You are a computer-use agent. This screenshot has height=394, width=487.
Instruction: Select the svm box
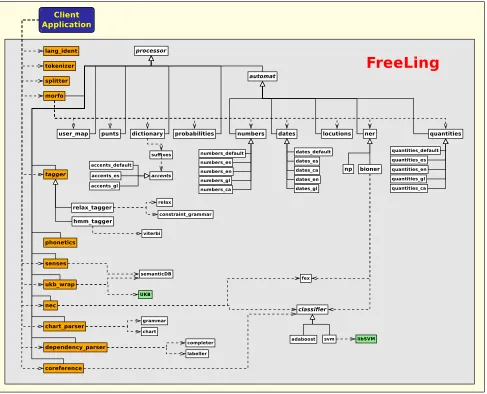329,339
